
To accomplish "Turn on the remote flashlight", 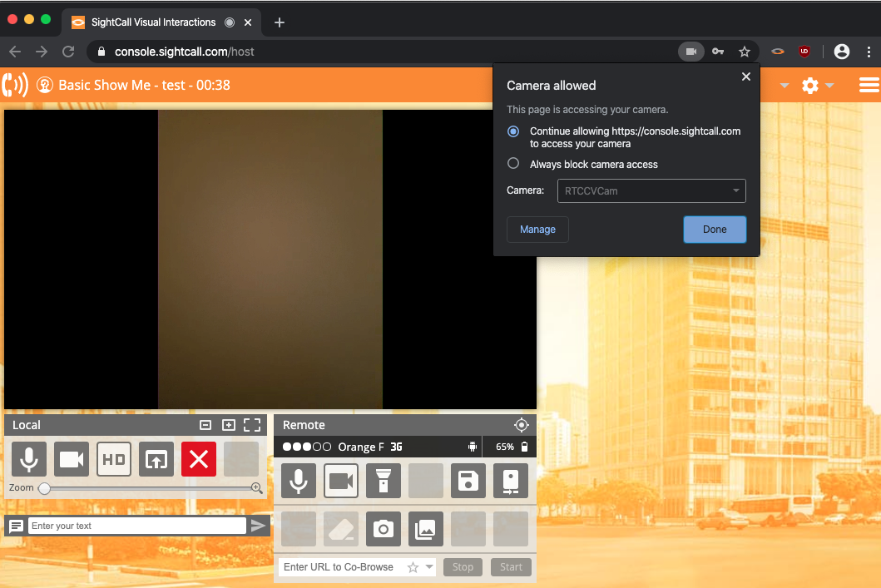I will [x=384, y=481].
